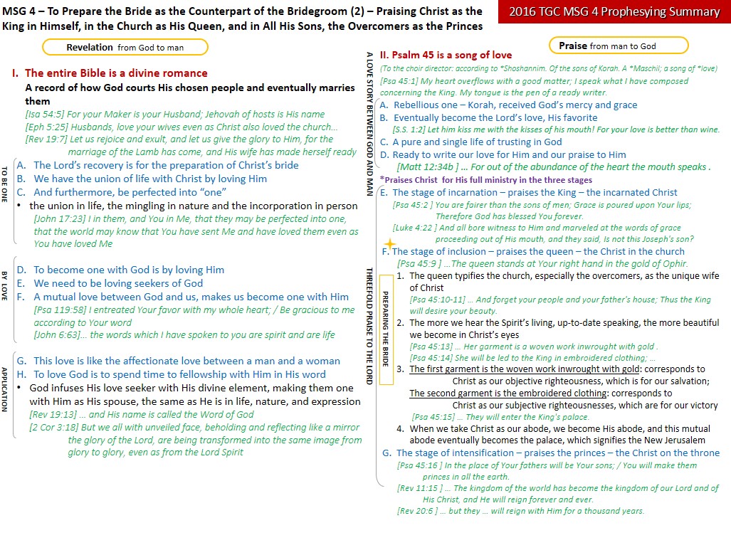Click the vertical PREPARING THE BRIDE box
This screenshot has width=731, height=560.
pos(386,329)
